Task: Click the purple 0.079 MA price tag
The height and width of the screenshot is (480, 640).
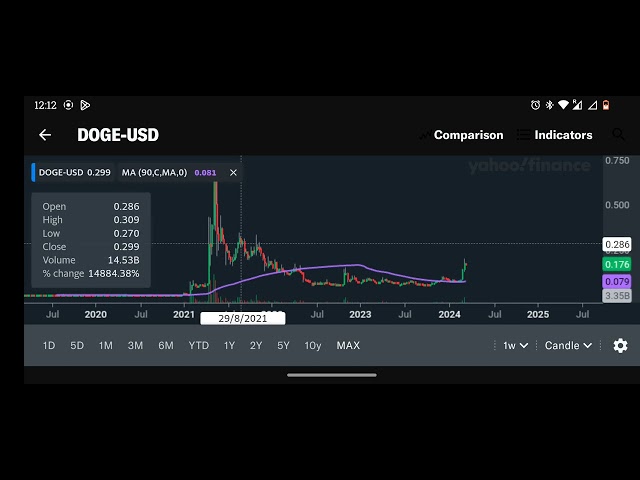Action: click(x=617, y=281)
